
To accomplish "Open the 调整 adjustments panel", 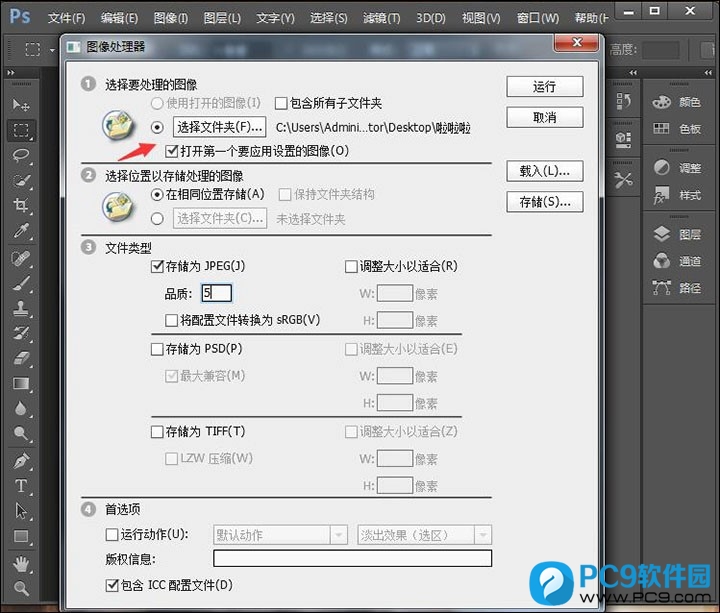I will point(677,168).
